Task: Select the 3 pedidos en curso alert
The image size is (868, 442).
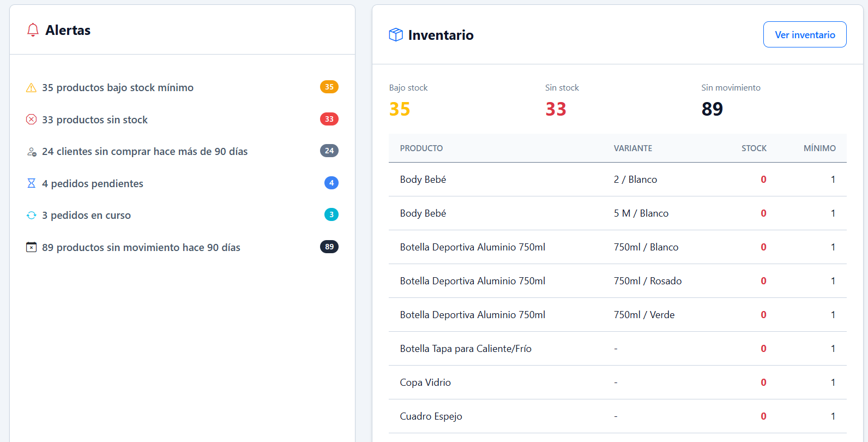Action: click(182, 215)
